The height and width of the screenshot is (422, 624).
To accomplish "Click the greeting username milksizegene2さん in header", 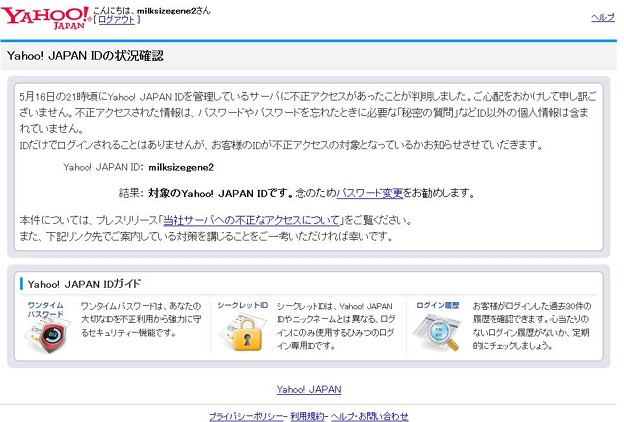I will click(174, 10).
